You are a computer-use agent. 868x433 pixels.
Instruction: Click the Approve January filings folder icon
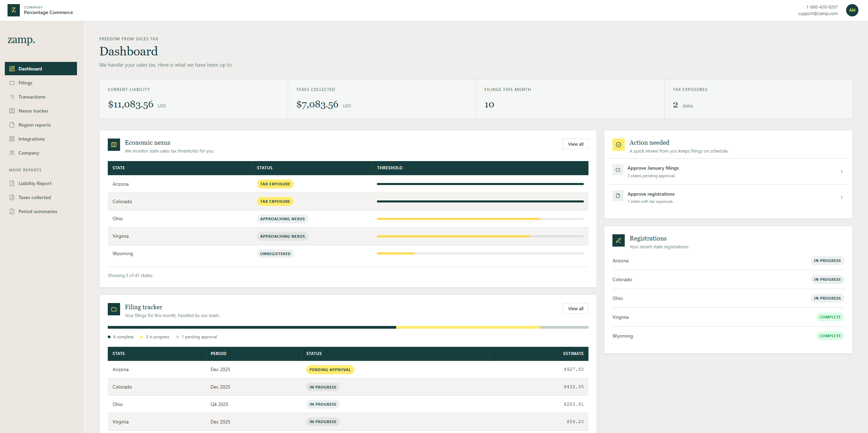pyautogui.click(x=618, y=170)
